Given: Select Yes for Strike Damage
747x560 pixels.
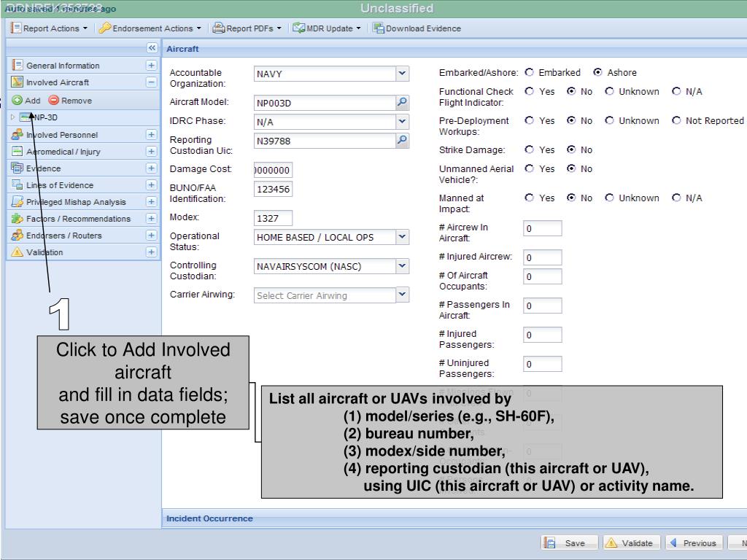Looking at the screenshot, I should coord(530,150).
